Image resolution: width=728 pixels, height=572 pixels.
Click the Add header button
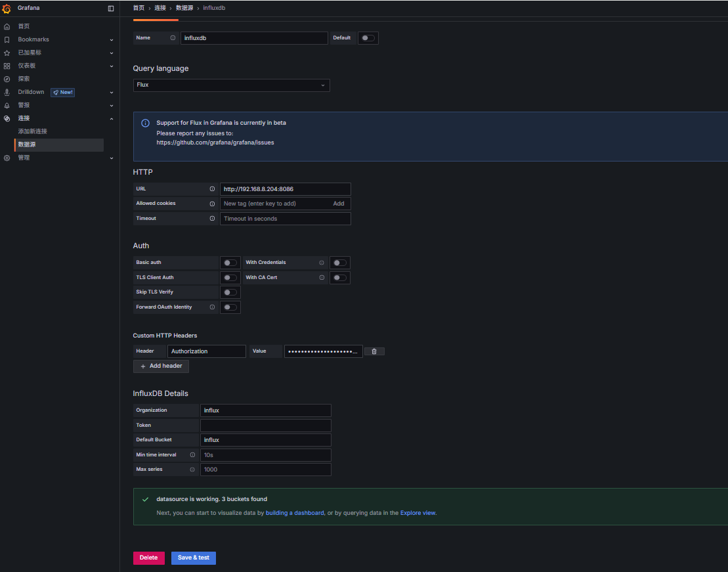point(161,366)
